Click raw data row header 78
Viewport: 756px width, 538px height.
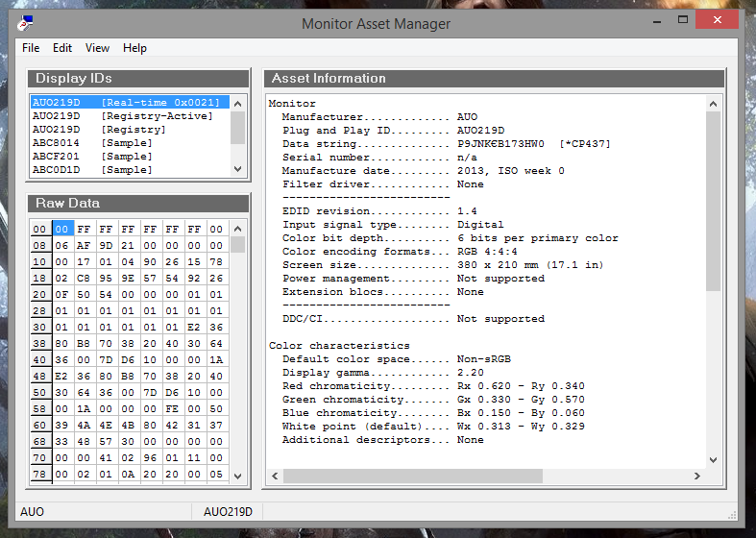[40, 474]
